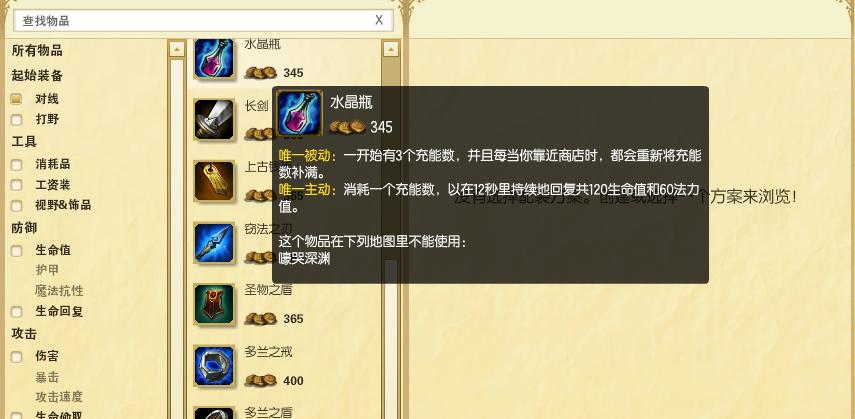Viewport: 855px width, 419px height.
Task: Select the 起始装备 category heading
Action: click(37, 75)
